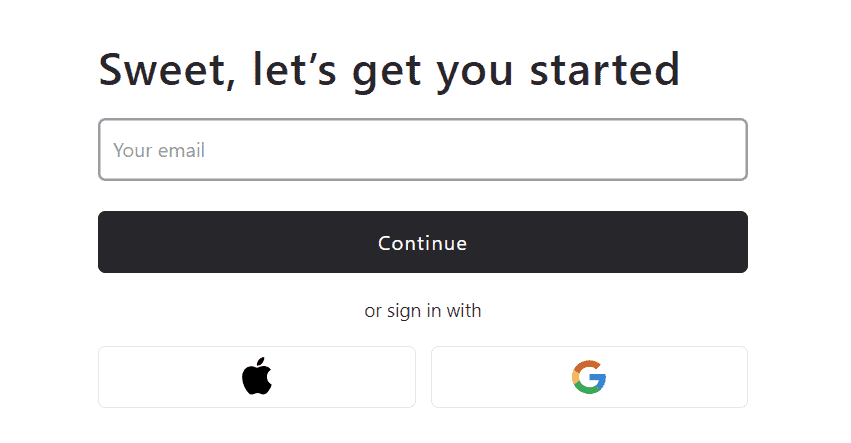Viewport: 851px width, 443px height.
Task: Focus the Your email input field
Action: [423, 150]
